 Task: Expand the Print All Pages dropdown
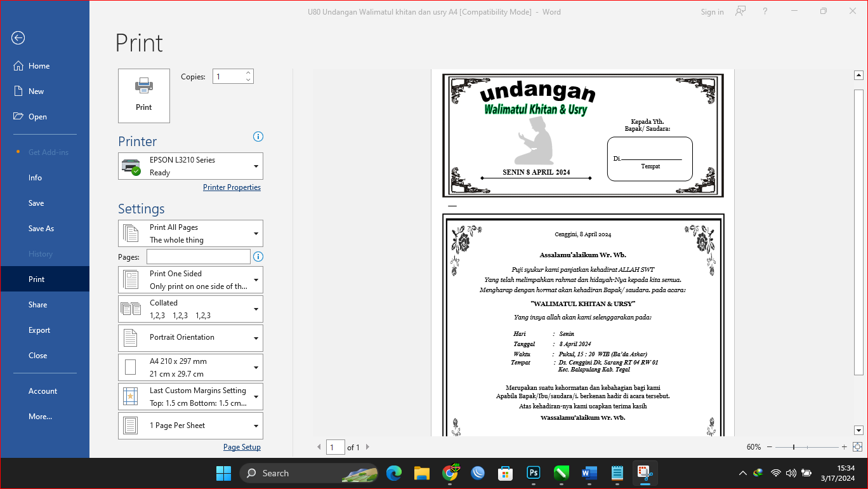click(190, 234)
